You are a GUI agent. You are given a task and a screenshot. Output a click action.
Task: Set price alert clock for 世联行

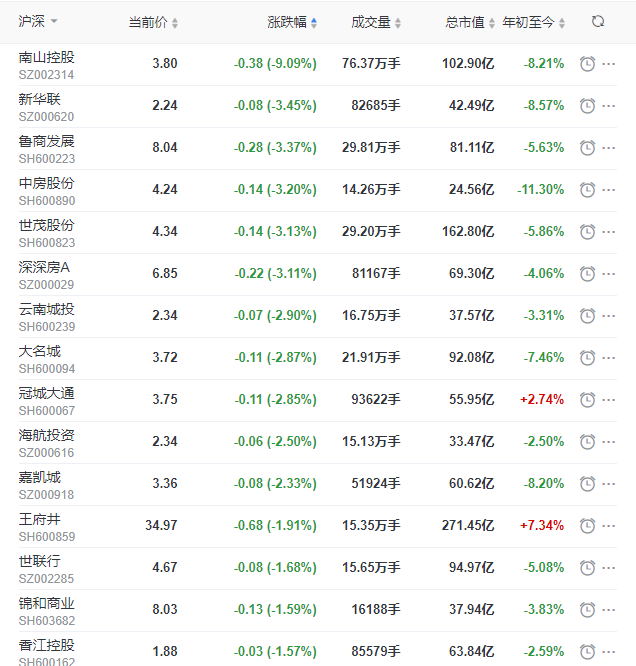click(x=588, y=568)
